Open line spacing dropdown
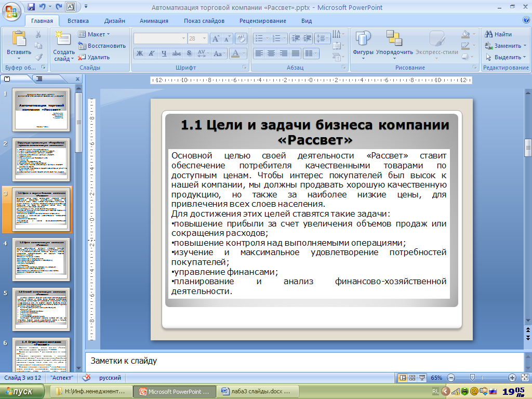 (x=322, y=38)
